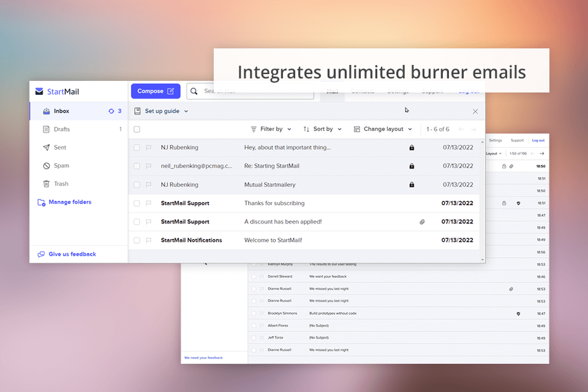588x392 pixels.
Task: Select checkbox for 'Re: Starting StartMail'
Action: click(x=137, y=166)
